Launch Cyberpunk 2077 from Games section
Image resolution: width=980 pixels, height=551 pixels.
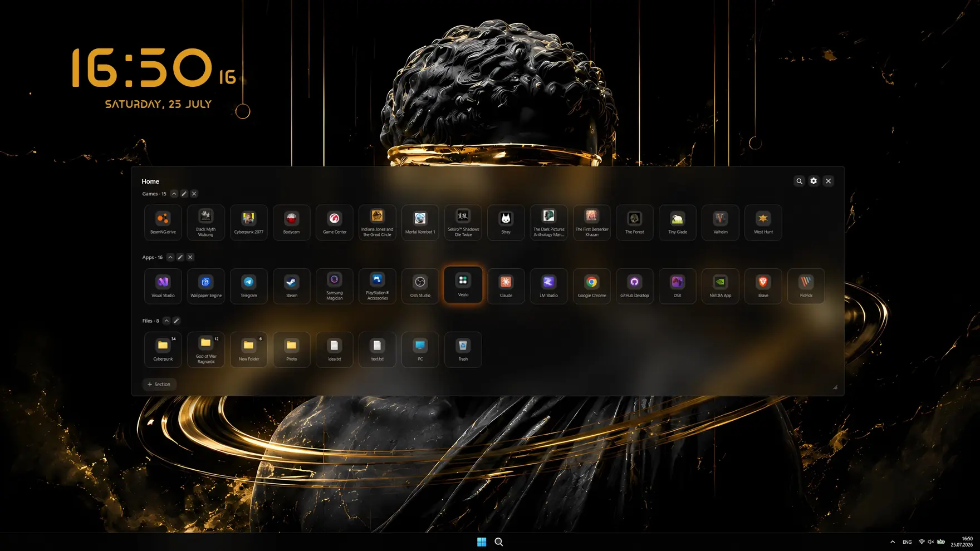point(249,223)
